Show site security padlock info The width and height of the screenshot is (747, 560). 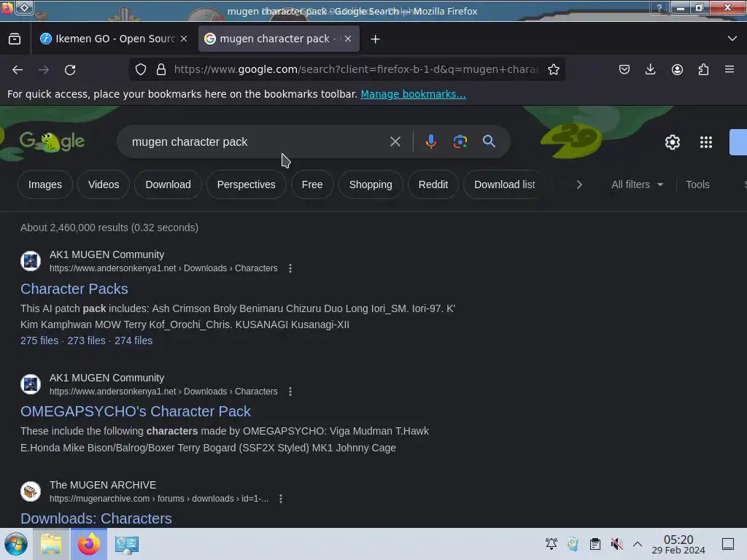tap(161, 69)
